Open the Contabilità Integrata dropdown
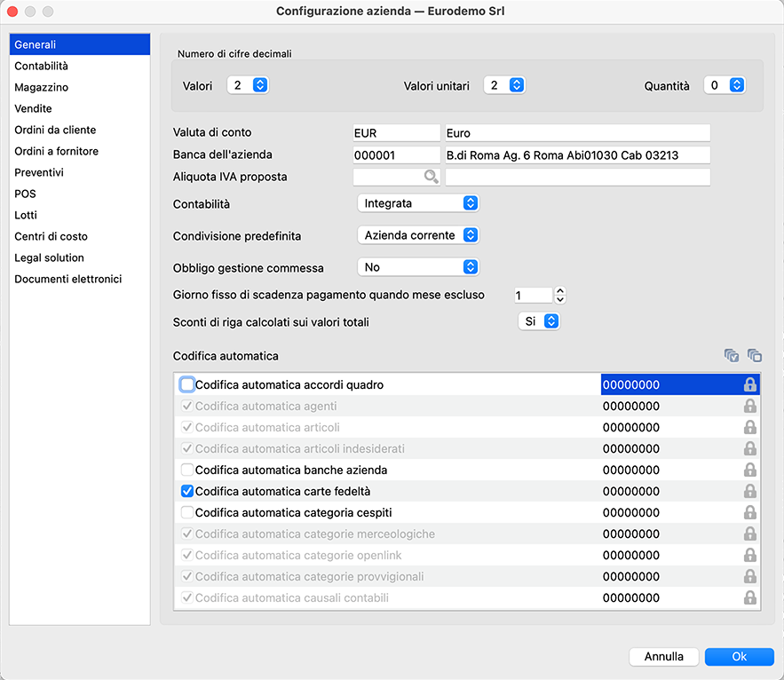This screenshot has height=680, width=784. (417, 203)
